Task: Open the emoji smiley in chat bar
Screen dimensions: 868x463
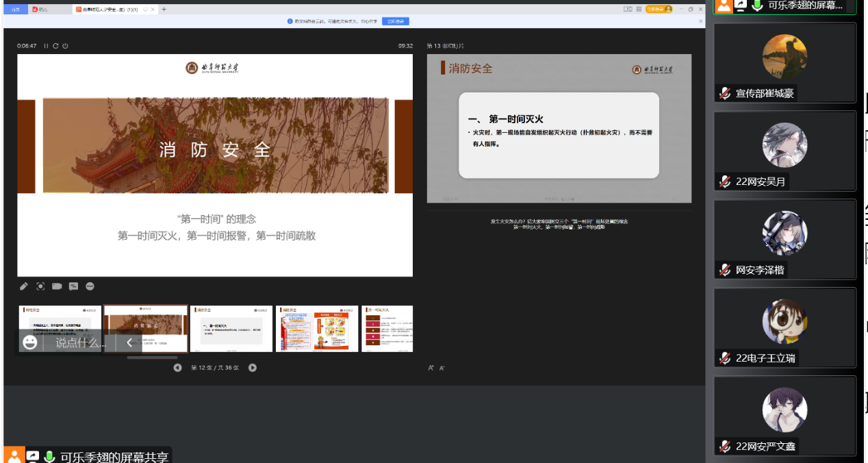Action: 29,342
